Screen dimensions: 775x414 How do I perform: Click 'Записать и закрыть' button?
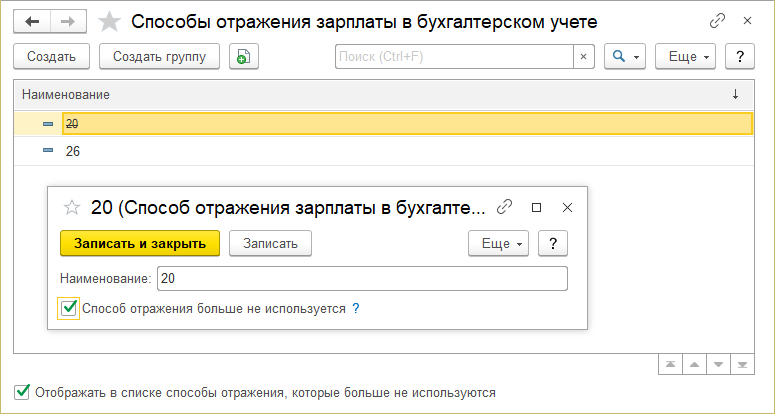[x=139, y=243]
